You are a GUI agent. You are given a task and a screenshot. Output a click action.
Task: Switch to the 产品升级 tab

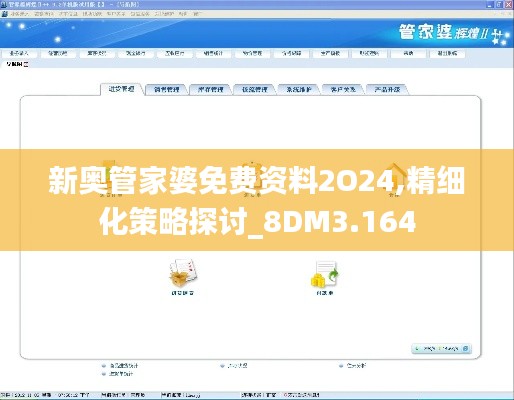[387, 89]
